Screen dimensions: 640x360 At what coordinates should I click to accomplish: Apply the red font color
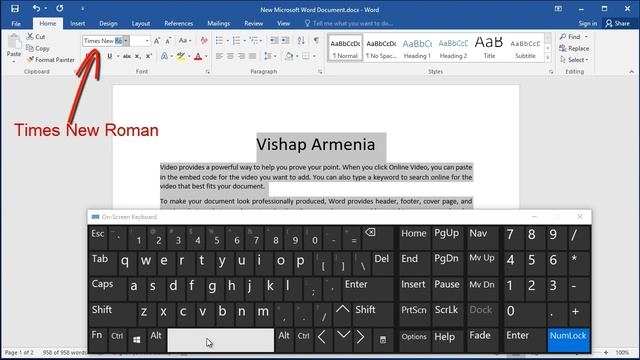click(x=198, y=56)
